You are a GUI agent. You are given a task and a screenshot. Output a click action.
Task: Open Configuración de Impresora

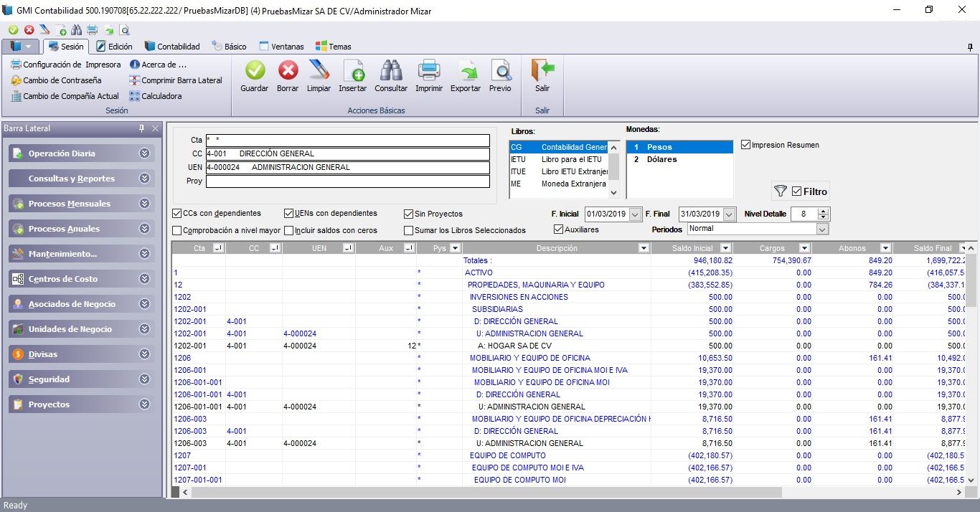(65, 65)
